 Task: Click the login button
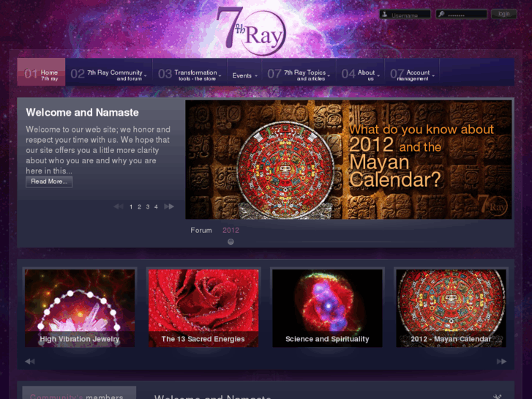pos(504,14)
